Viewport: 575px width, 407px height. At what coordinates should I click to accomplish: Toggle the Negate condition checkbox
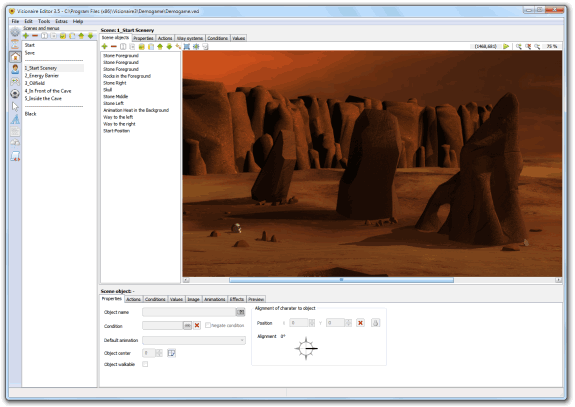coord(208,325)
